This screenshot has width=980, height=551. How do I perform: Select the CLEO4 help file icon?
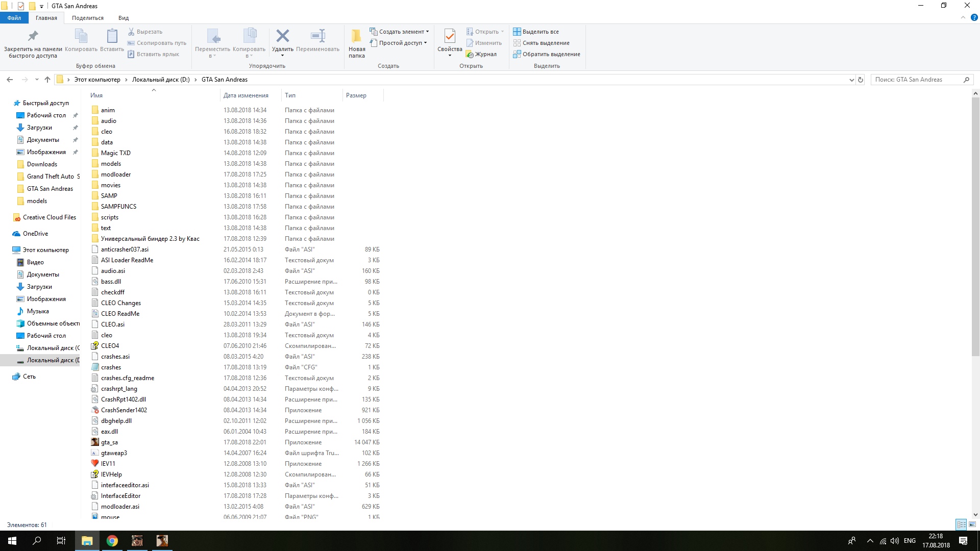(x=95, y=346)
